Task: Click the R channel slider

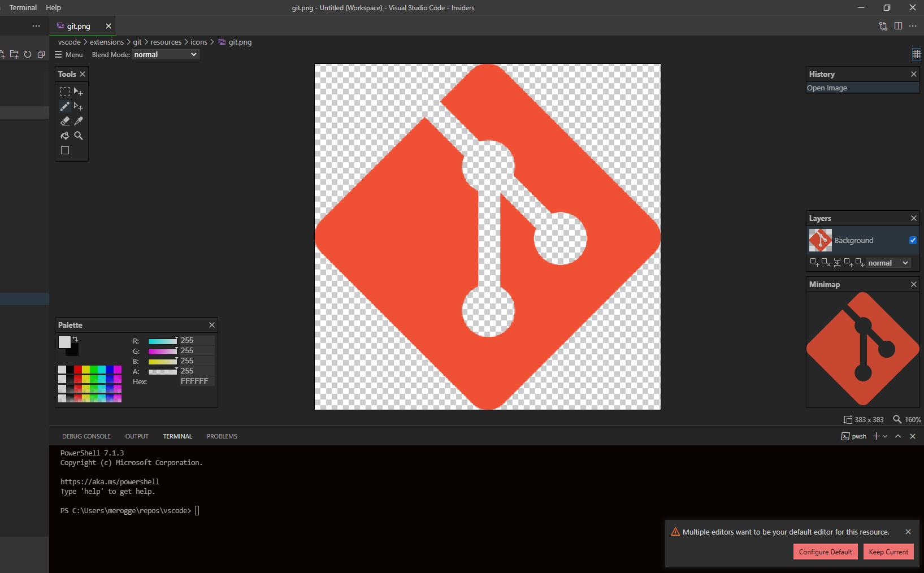Action: (163, 341)
